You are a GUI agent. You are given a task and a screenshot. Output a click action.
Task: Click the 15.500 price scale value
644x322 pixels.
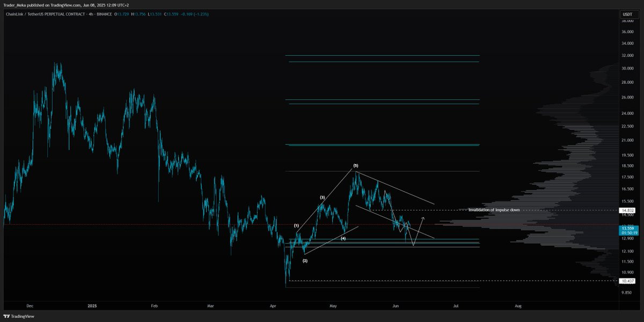[627, 201]
